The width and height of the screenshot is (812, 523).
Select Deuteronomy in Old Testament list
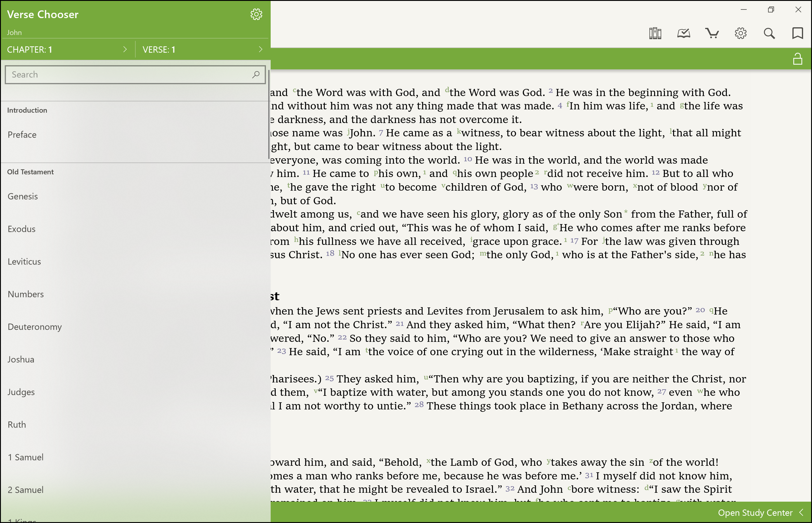point(35,327)
